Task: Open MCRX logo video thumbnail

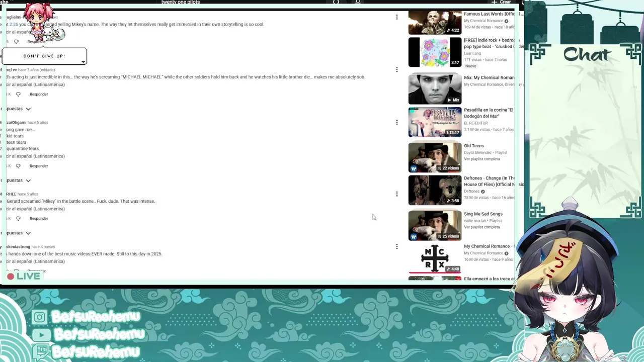Action: pyautogui.click(x=435, y=258)
